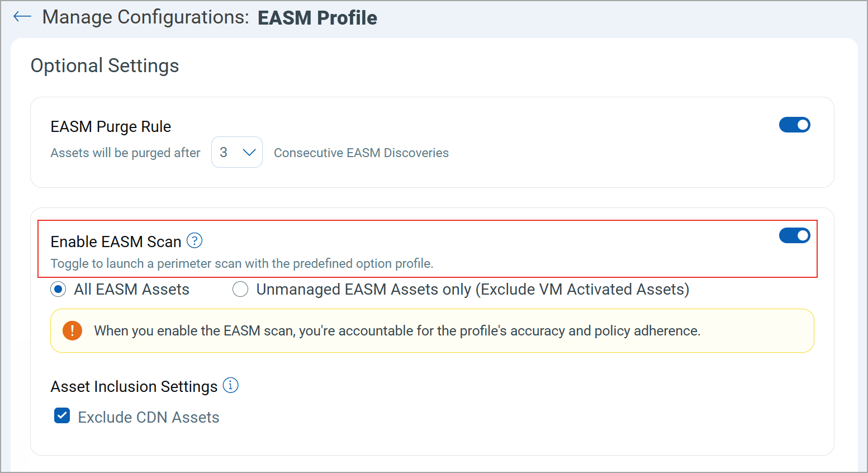Click the orange warning exclamation icon
Screen dimensions: 868x473
click(72, 330)
